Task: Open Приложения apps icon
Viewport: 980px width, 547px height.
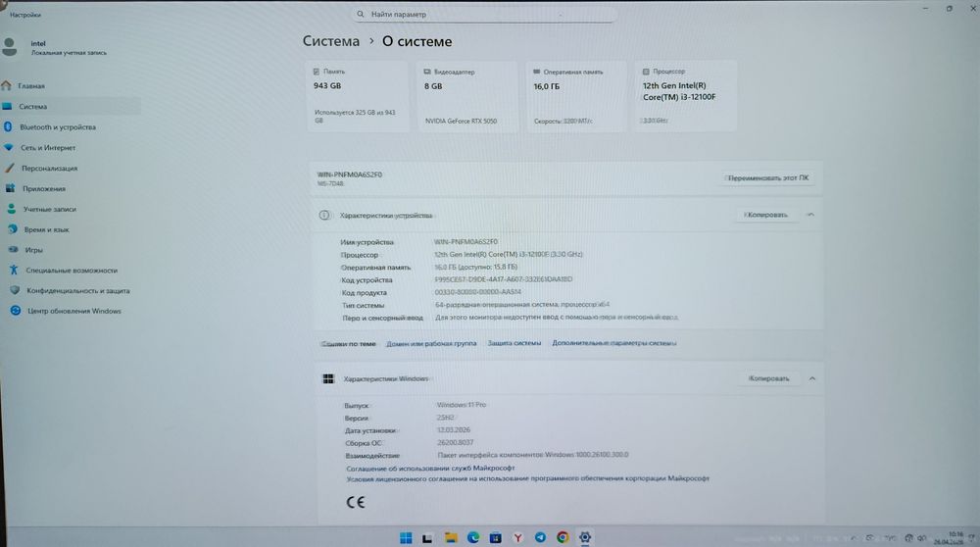Action: (11, 188)
